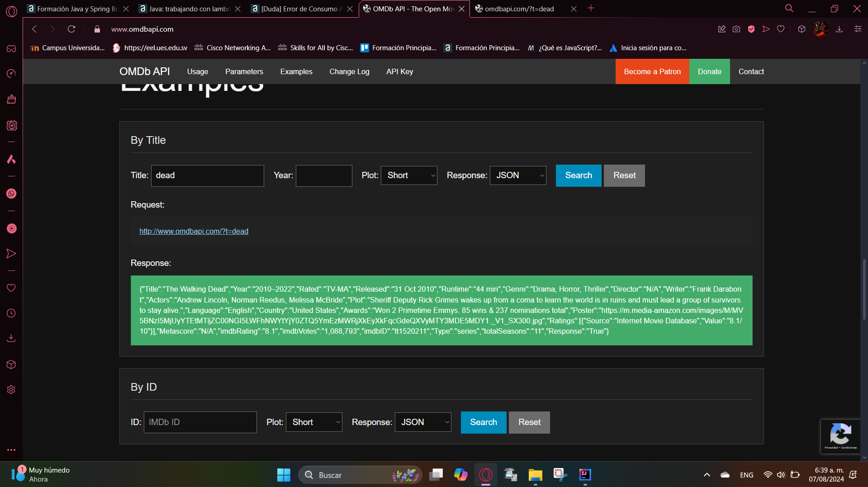
Task: Take a snapshot with camera icon
Action: point(736,29)
